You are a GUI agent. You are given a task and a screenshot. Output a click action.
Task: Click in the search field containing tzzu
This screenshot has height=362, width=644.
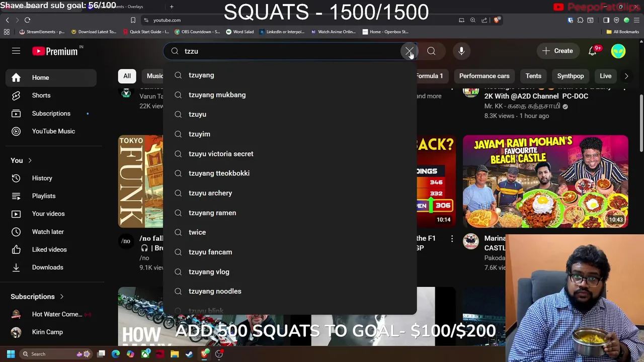[289, 51]
